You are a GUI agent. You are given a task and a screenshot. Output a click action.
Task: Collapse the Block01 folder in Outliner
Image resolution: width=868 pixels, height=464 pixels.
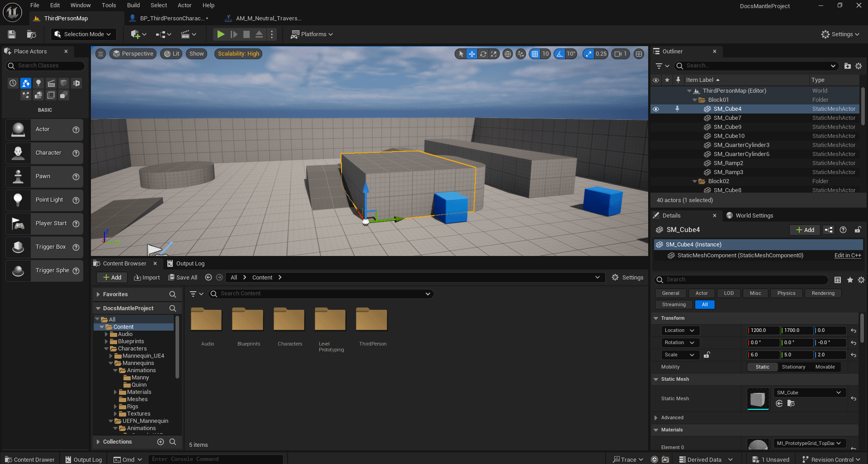tap(695, 100)
